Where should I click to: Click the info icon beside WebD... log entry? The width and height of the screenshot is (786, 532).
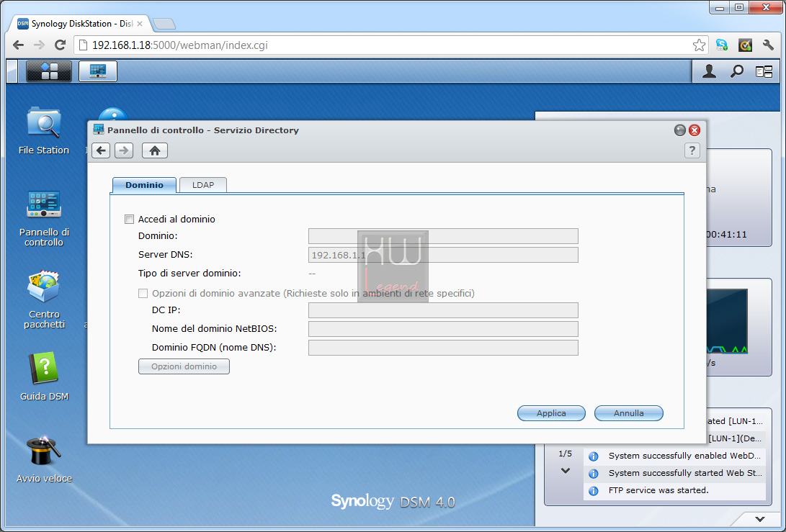(593, 456)
